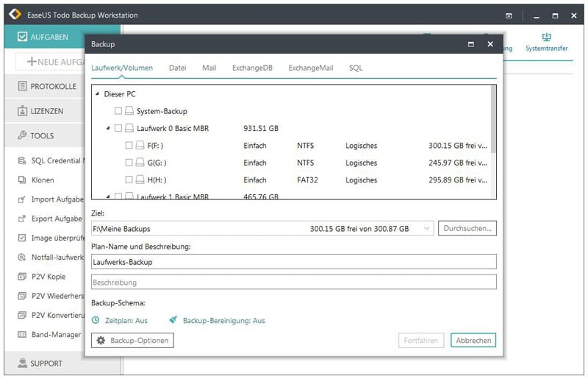Click the Image überprüfen icon
The width and height of the screenshot is (588, 379).
(22, 238)
